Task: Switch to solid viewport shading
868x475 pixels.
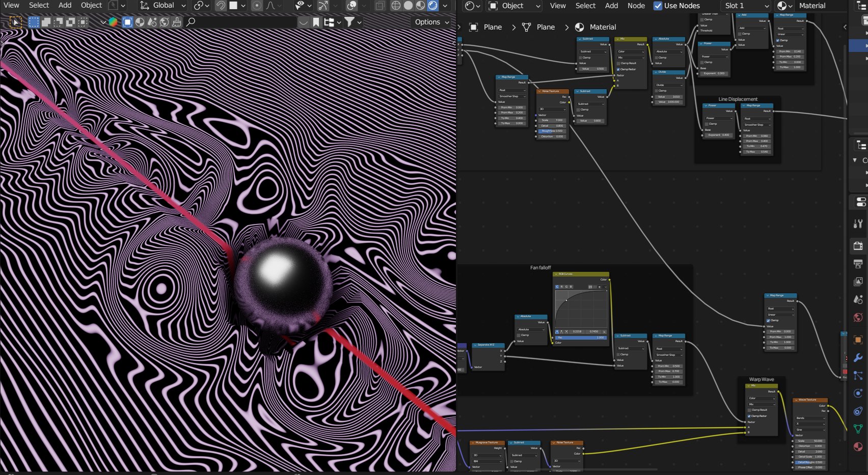Action: (408, 6)
